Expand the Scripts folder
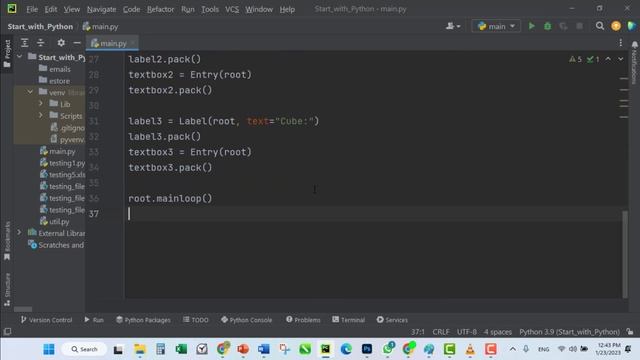The width and height of the screenshot is (640, 360). click(x=41, y=116)
